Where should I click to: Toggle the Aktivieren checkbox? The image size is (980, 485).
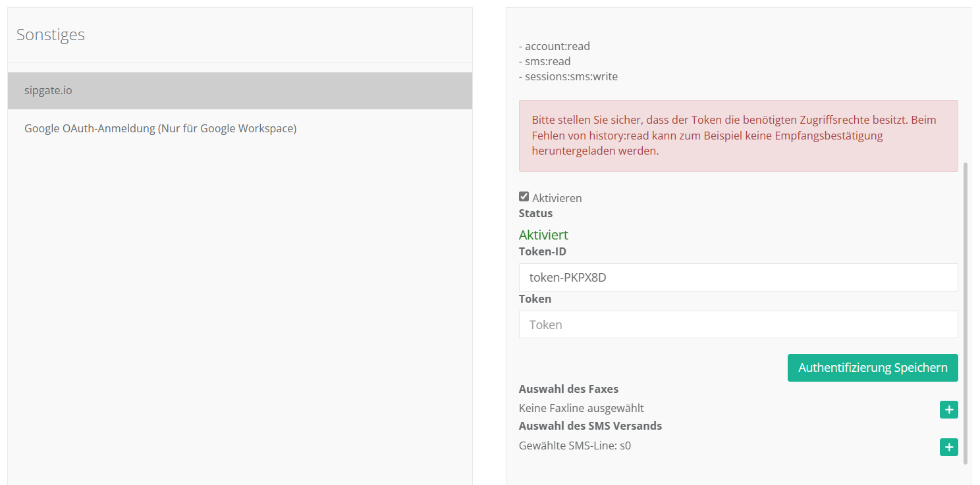click(524, 197)
